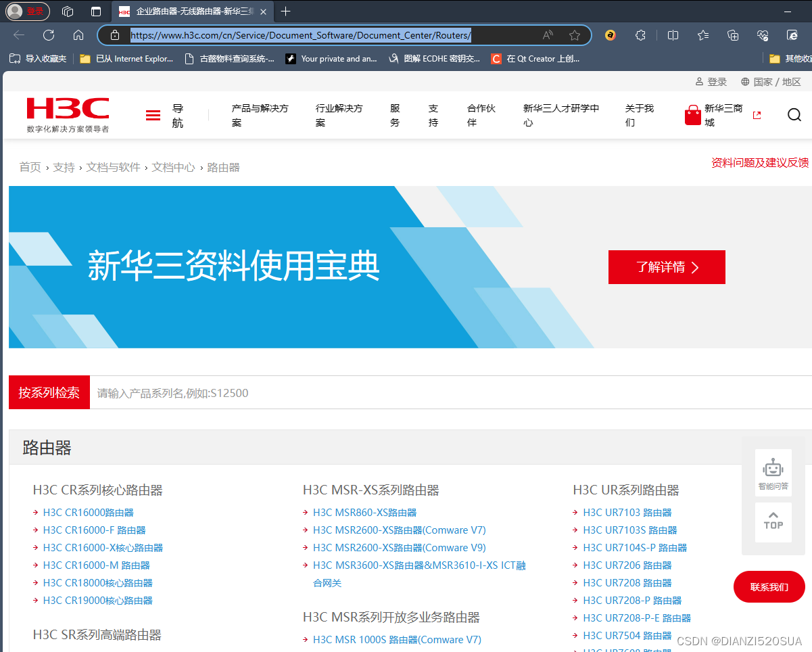Screen dimensions: 812x652
Task: Open H3C MSR 1000S 路由器 link
Action: [x=397, y=640]
